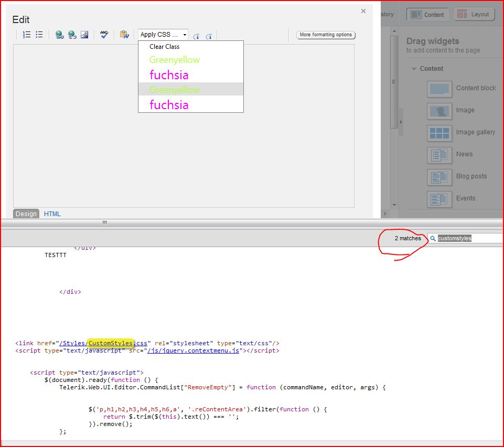Select the Blog posts widget icon
504x447 pixels.
439,177
